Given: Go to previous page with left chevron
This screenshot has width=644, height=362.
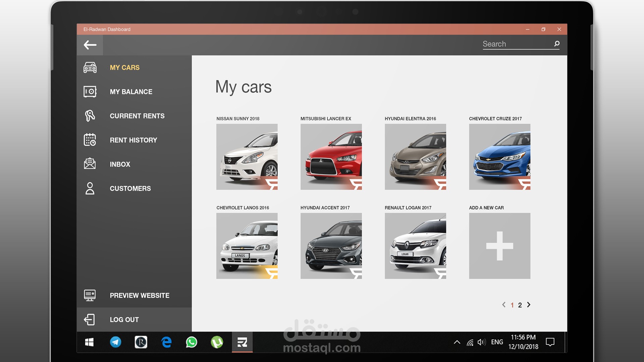Looking at the screenshot, I should pyautogui.click(x=503, y=305).
